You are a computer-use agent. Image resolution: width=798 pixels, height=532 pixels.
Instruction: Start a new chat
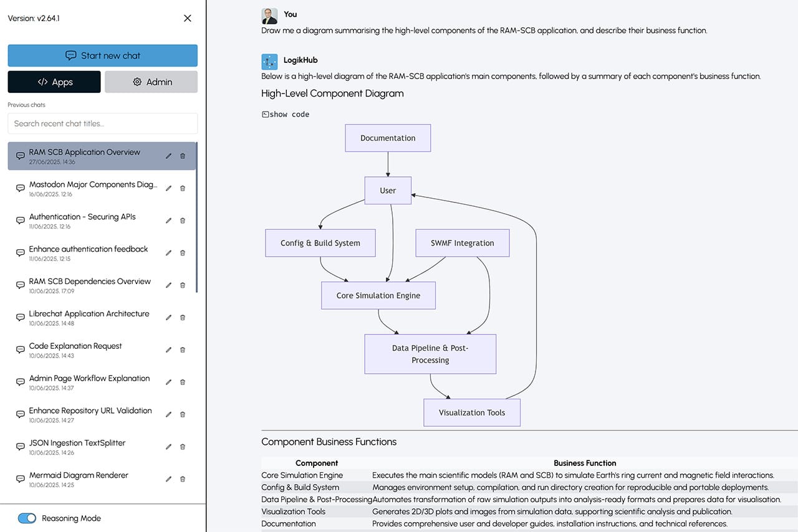pos(103,55)
